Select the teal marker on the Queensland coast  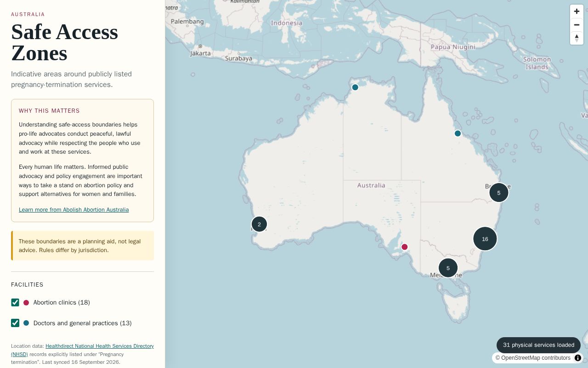pos(458,133)
